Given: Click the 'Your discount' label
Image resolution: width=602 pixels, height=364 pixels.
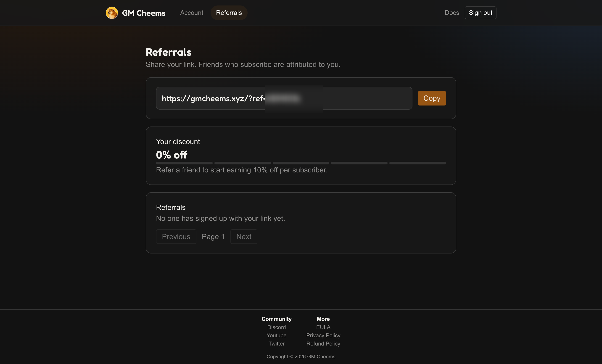Looking at the screenshot, I should (178, 142).
